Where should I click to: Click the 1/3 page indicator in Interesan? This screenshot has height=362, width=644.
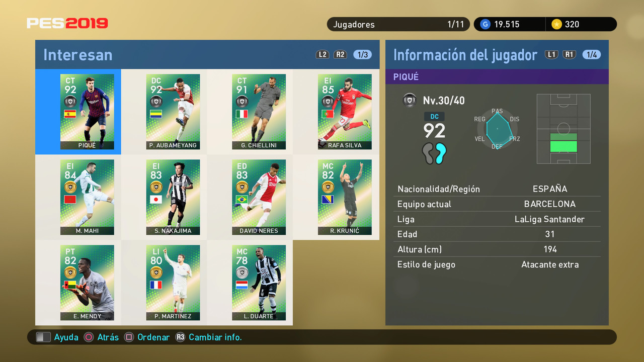tap(363, 54)
